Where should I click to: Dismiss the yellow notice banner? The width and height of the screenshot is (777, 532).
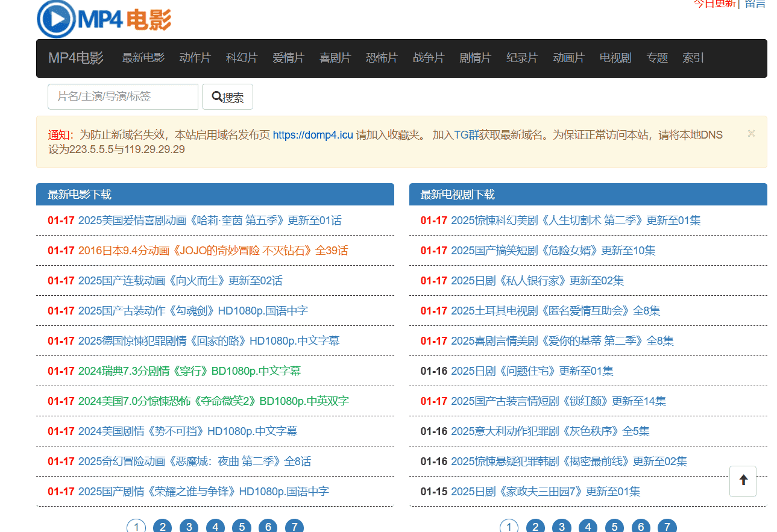[751, 133]
